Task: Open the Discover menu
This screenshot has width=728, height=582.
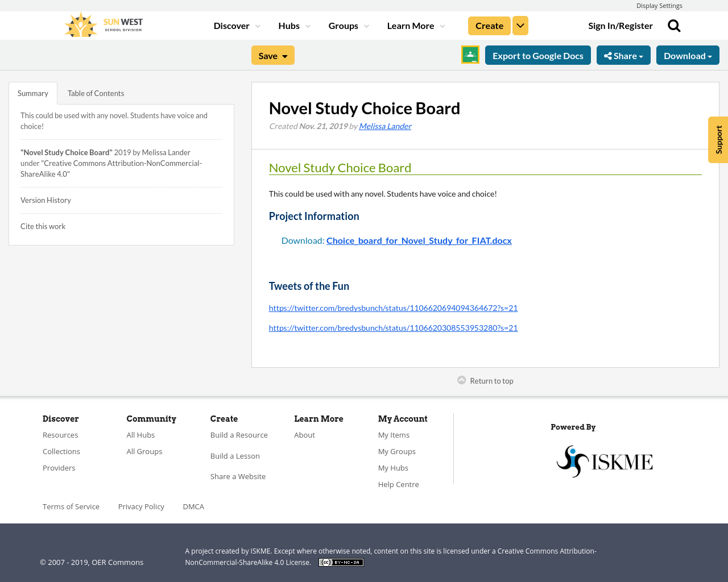Action: click(237, 26)
